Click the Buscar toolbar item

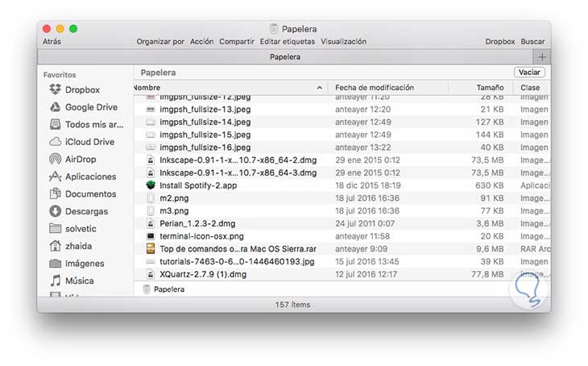click(x=532, y=42)
